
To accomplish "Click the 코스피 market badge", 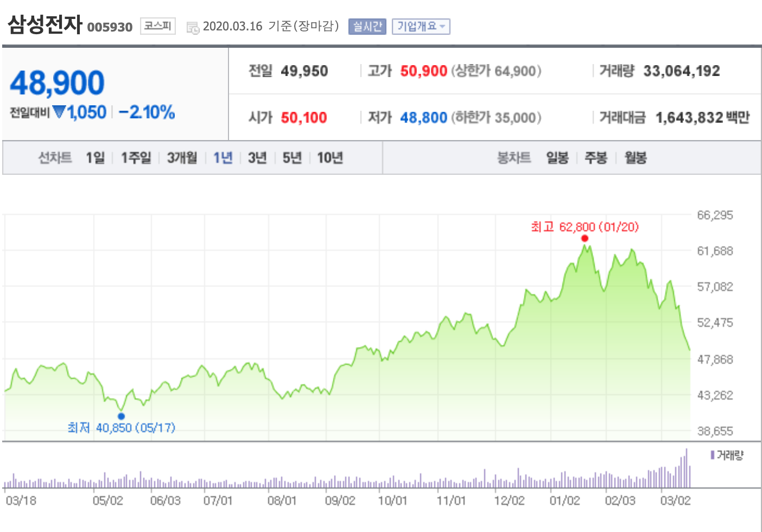I will pos(158,26).
